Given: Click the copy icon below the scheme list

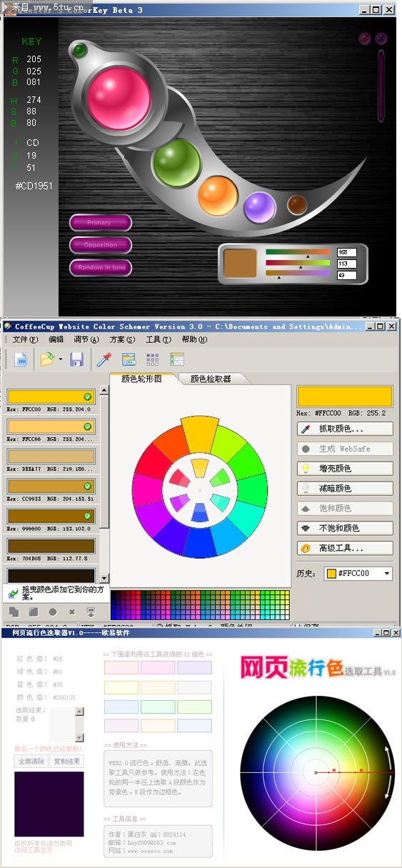Looking at the screenshot, I should click(14, 612).
